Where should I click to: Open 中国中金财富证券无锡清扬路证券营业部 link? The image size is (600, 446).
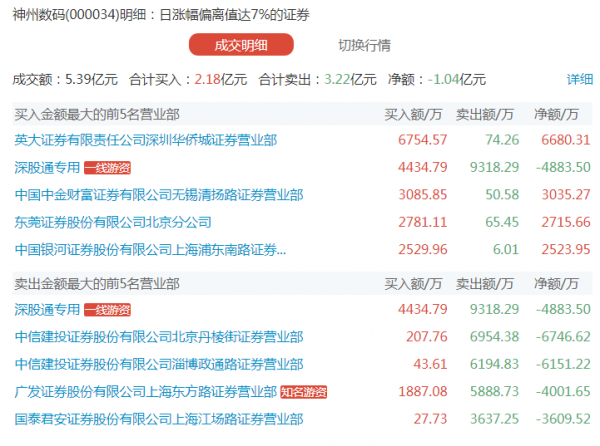tap(159, 195)
